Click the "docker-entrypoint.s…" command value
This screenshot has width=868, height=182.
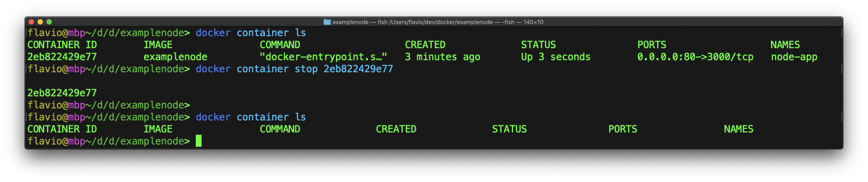pyautogui.click(x=323, y=57)
